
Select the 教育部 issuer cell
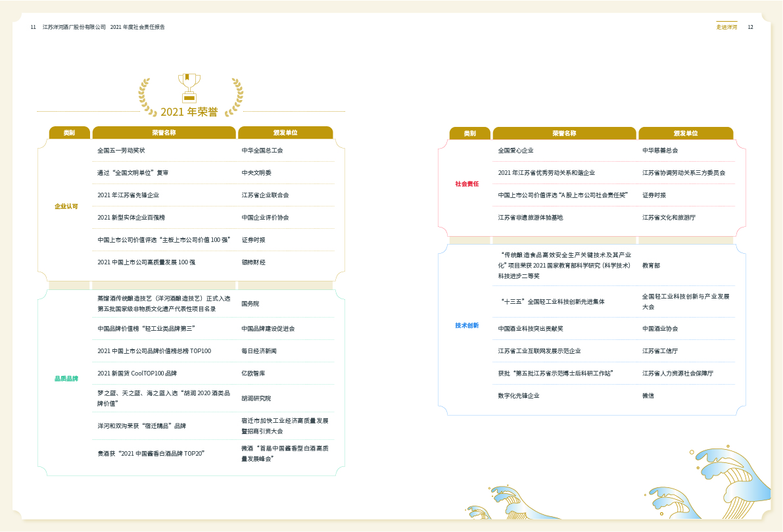(x=651, y=266)
